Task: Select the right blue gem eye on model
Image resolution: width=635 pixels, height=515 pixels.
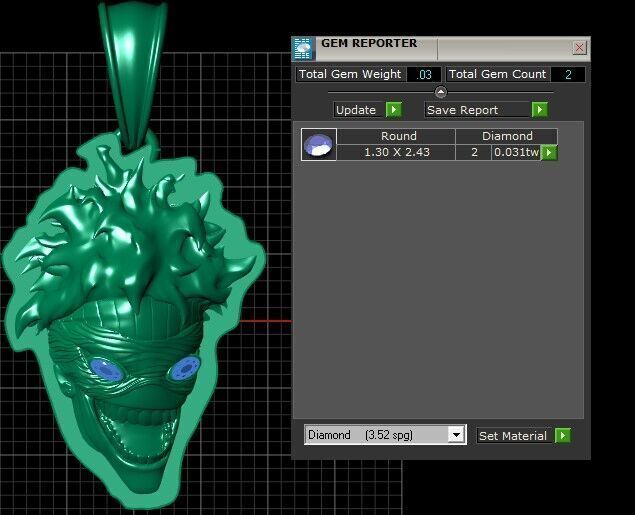Action: pyautogui.click(x=185, y=368)
